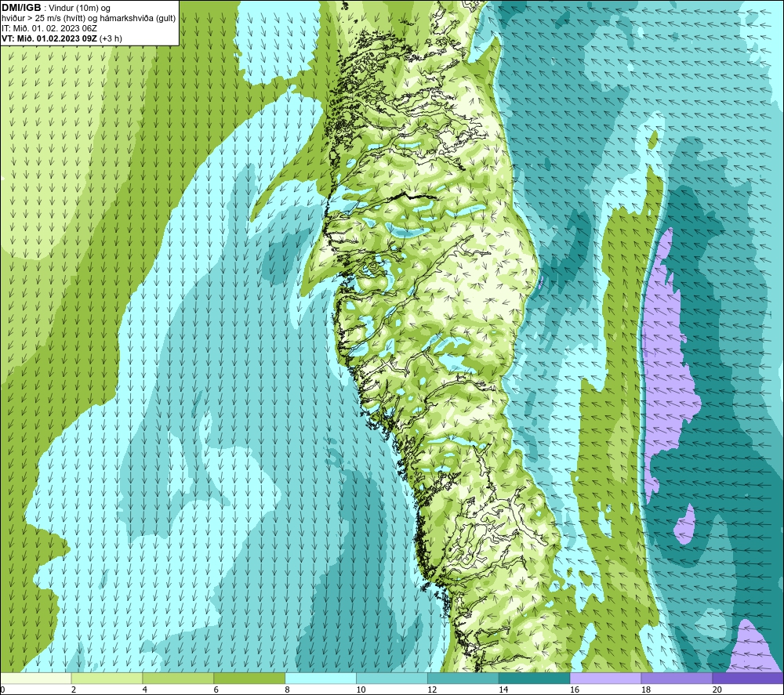Screen dimensions: 784x695
Task: Click the legend scale label '16'
Action: 575,690
